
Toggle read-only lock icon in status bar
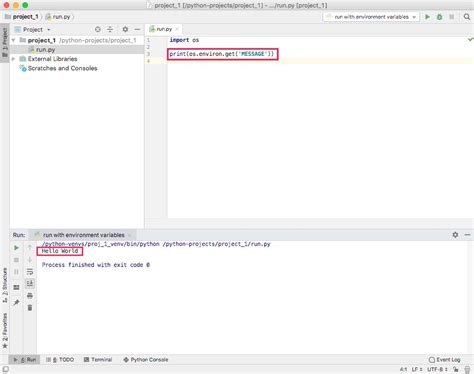pyautogui.click(x=456, y=369)
